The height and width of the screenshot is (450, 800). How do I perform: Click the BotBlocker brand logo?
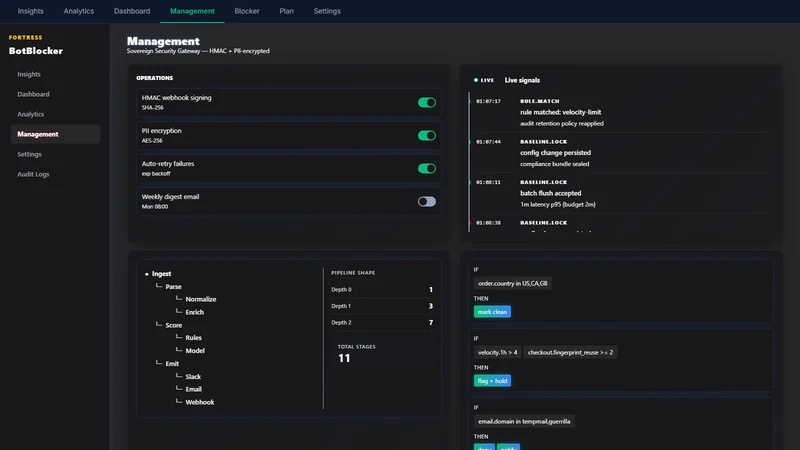coord(36,51)
